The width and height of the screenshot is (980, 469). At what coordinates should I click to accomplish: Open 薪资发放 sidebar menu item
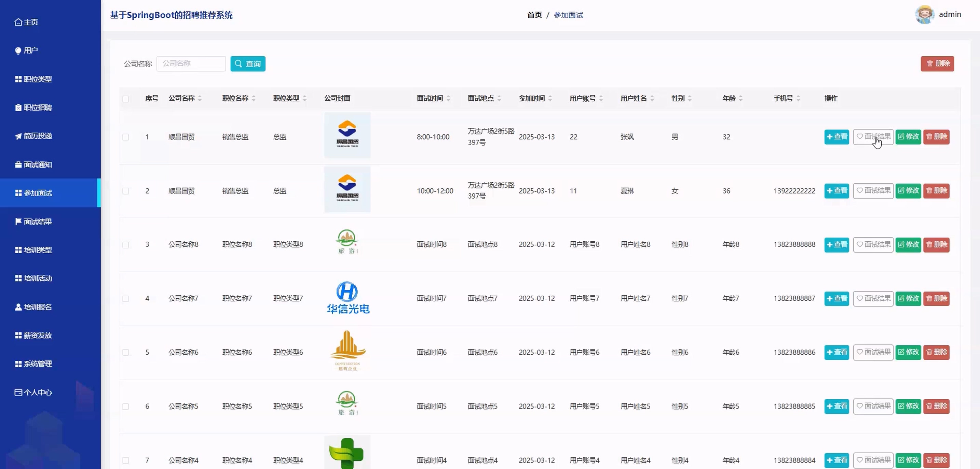click(x=37, y=335)
